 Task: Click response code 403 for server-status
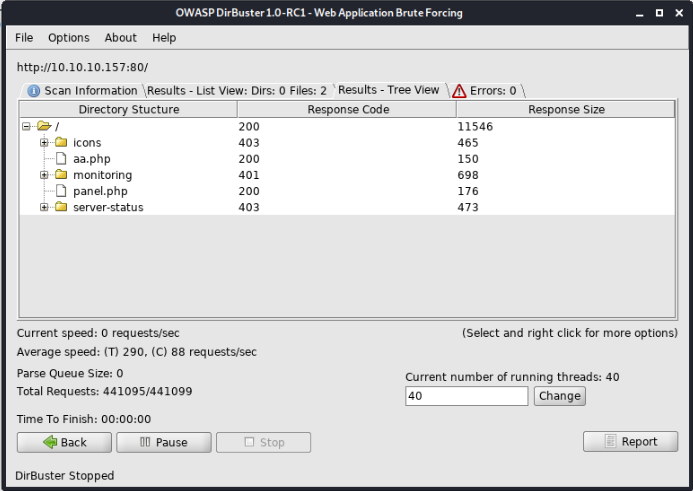[249, 207]
